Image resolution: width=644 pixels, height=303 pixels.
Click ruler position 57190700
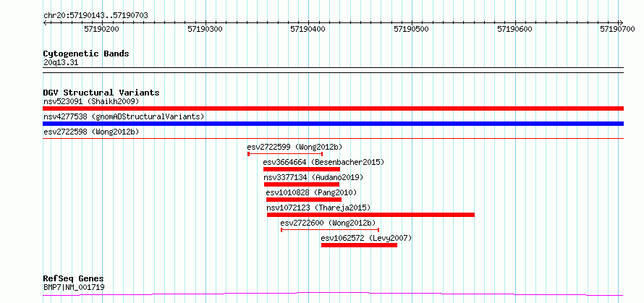(618, 29)
